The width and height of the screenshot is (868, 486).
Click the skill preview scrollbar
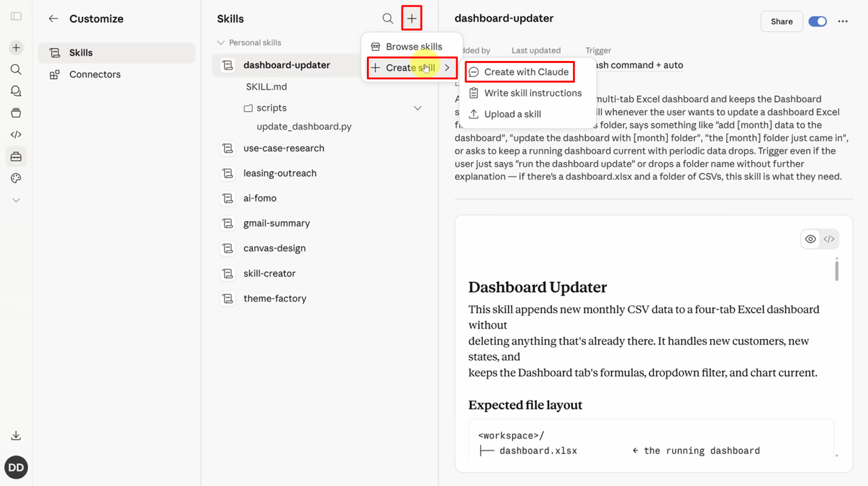[837, 269]
